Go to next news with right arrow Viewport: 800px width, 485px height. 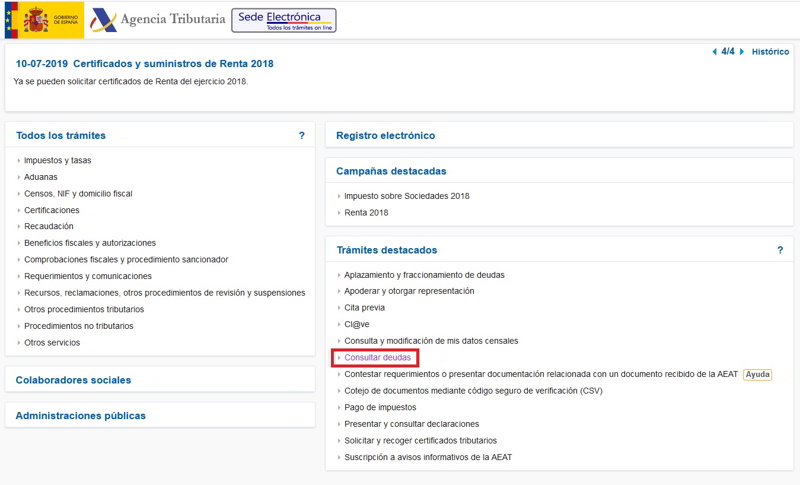coord(742,52)
